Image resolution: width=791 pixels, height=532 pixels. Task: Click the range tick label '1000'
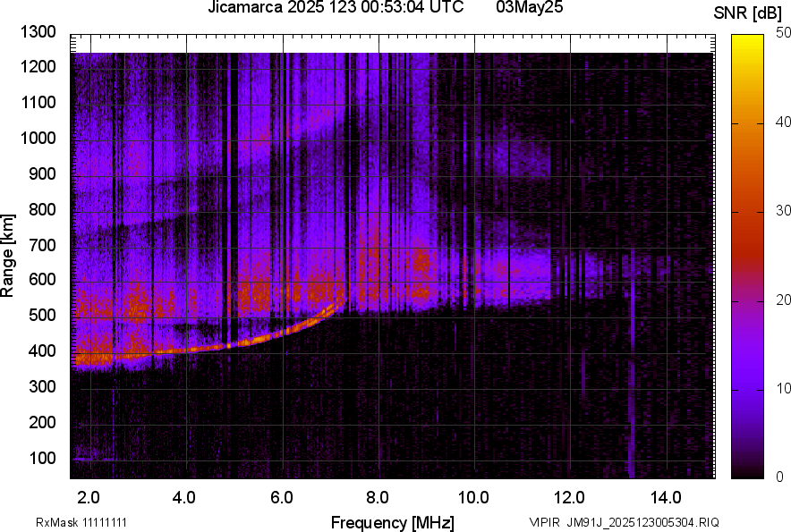[x=38, y=138]
